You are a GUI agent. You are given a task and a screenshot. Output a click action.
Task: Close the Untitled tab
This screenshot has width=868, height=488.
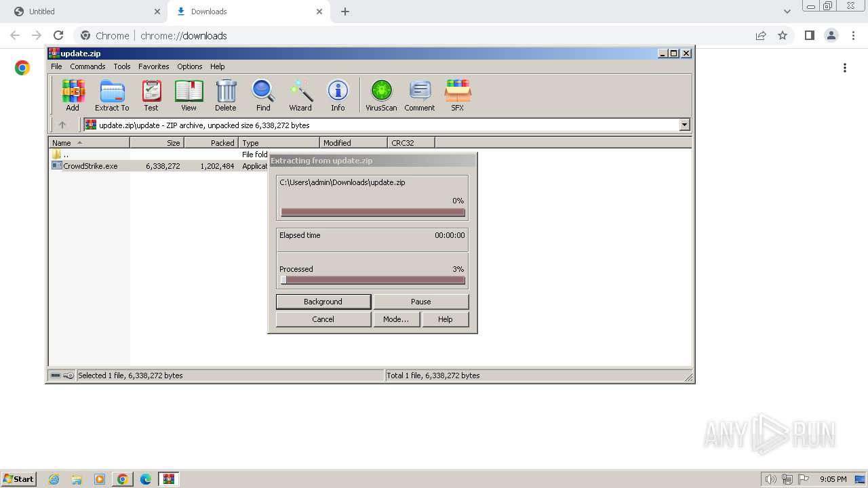(157, 12)
